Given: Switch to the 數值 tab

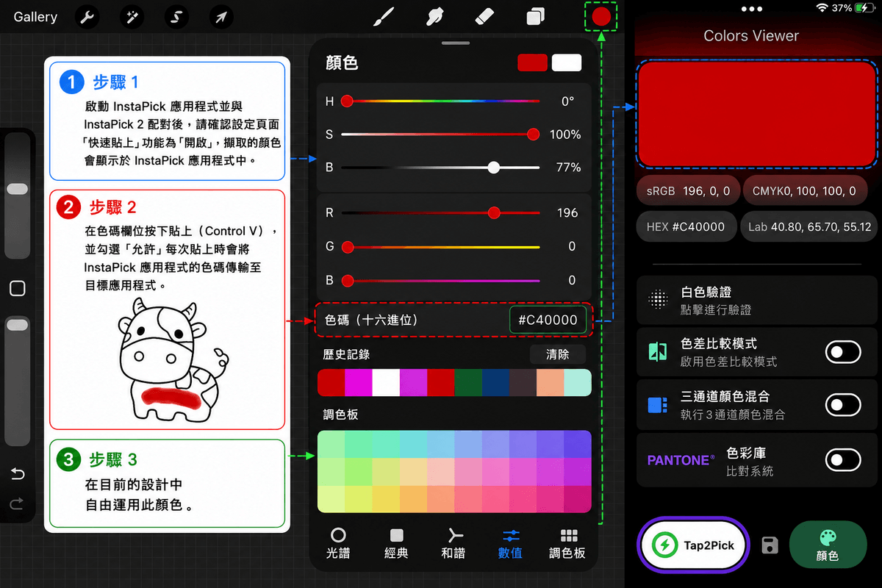Looking at the screenshot, I should click(510, 543).
